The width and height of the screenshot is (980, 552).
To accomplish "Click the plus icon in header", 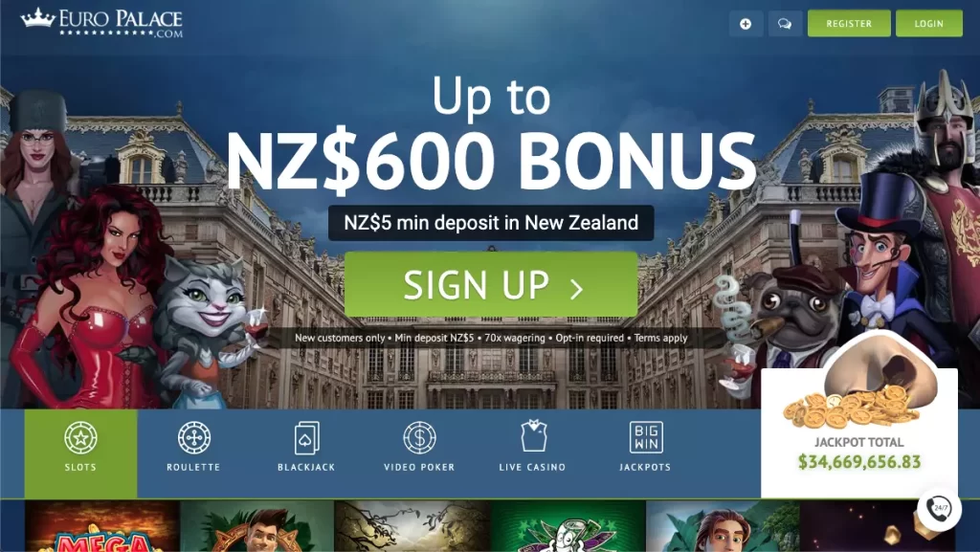I will pos(746,24).
